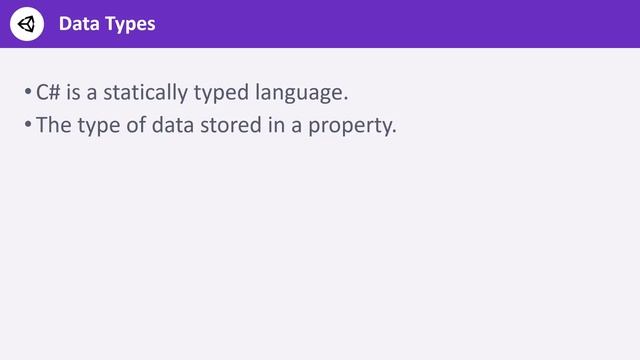Click the empty slide body area
The height and width of the screenshot is (360, 640).
(x=320, y=245)
